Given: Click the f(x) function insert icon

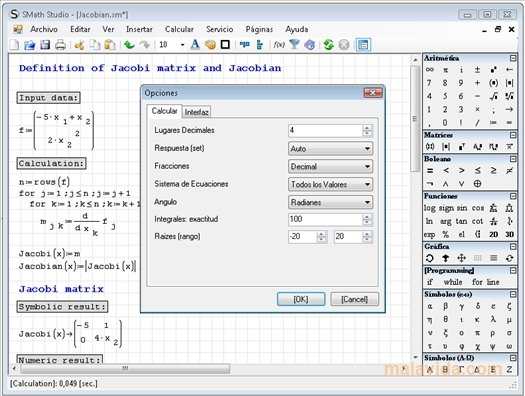Looking at the screenshot, I should (x=279, y=45).
